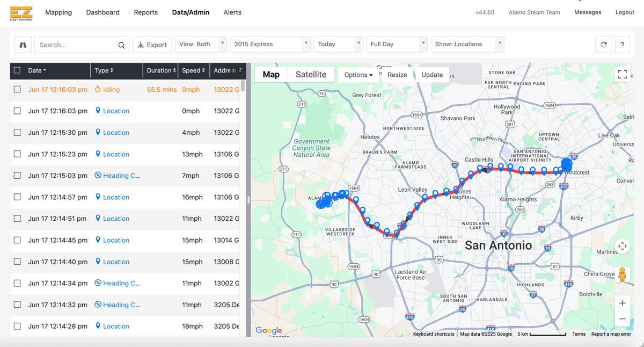Open the binoculars map-find tool
The image size is (644, 347).
click(x=21, y=45)
